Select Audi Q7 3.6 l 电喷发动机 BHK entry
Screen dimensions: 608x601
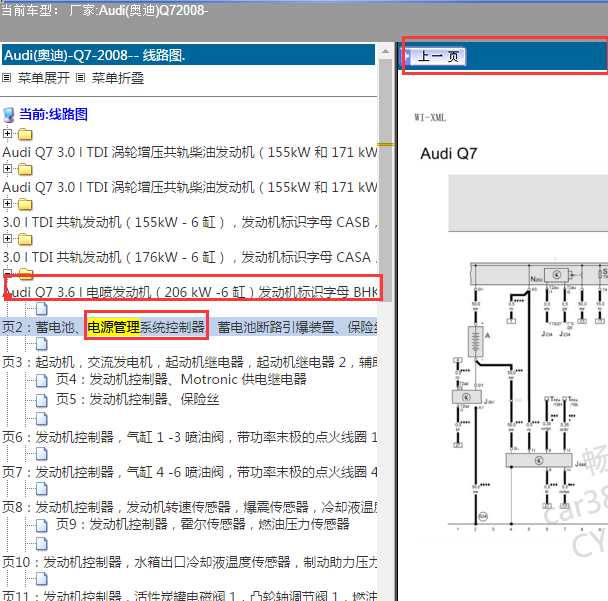(190, 292)
